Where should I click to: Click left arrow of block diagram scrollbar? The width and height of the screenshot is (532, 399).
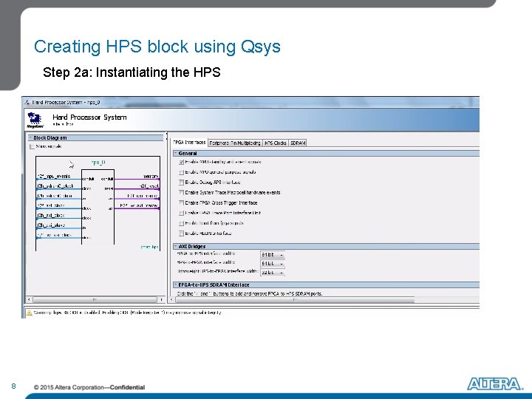[29, 299]
